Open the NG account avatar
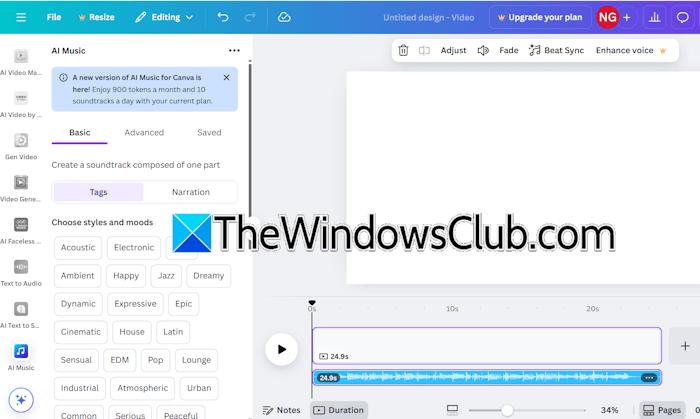The height and width of the screenshot is (419, 700). pos(608,17)
